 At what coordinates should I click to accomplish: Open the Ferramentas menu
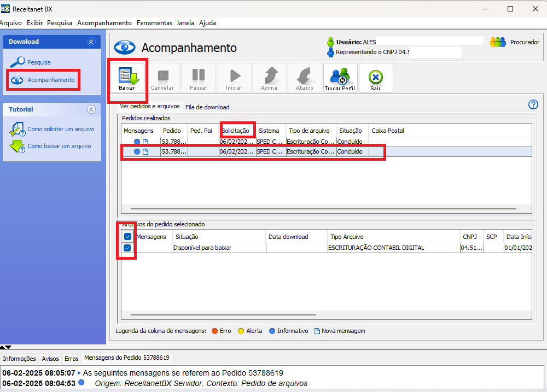tap(154, 23)
